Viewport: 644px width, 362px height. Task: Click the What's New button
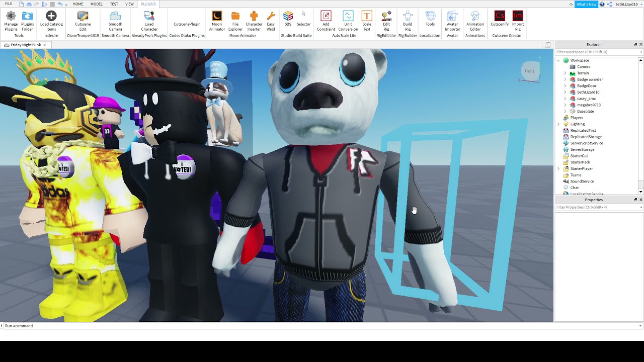pyautogui.click(x=586, y=4)
